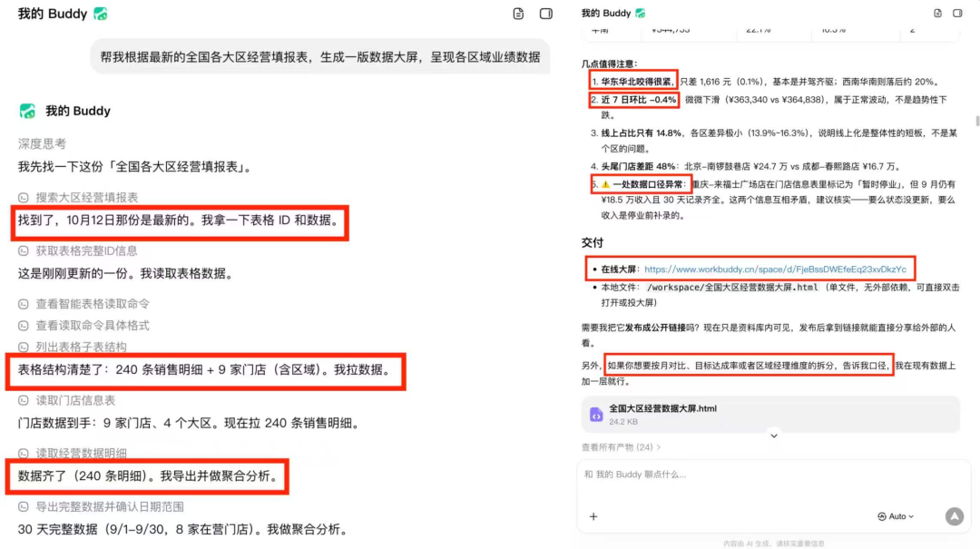Click the 读取门店信息表 step label
This screenshot has height=549, width=980.
coord(75,400)
